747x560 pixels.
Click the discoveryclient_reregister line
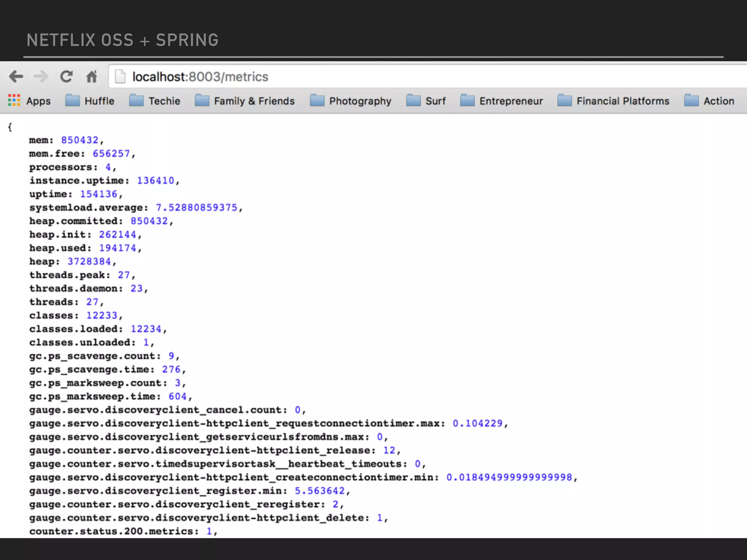[186, 504]
